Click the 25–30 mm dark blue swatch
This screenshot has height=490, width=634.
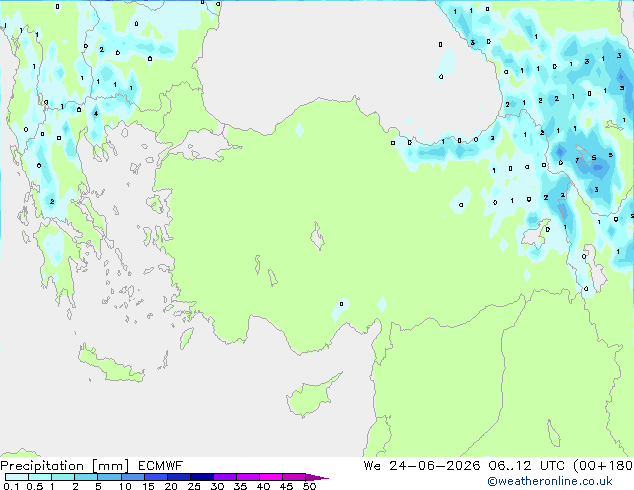coord(201,477)
